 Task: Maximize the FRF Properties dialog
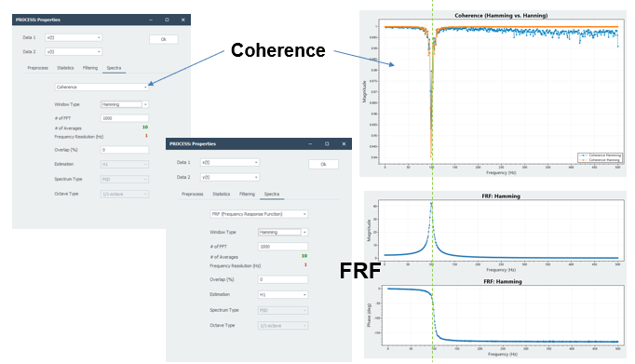coord(327,144)
